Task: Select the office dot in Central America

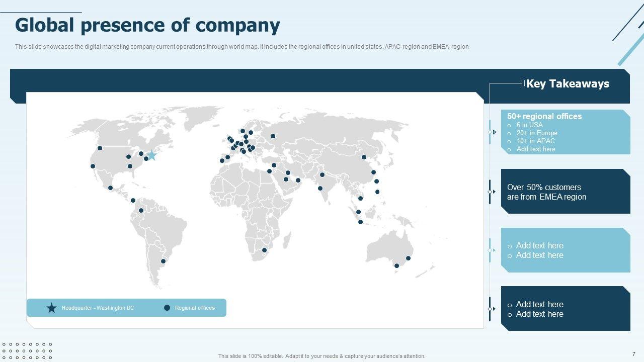Action: point(133,200)
